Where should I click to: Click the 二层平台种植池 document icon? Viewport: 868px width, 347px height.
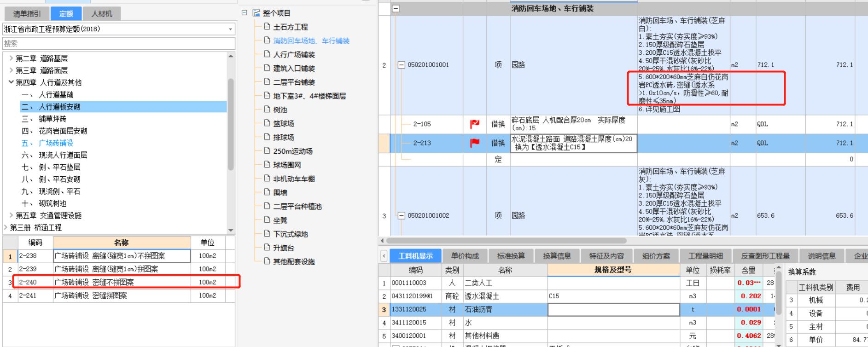pyautogui.click(x=267, y=206)
